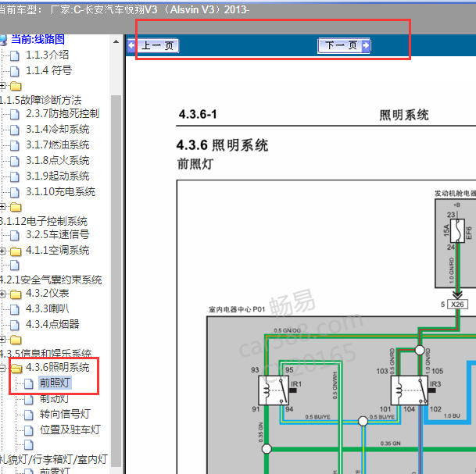Viewport: 476px width, 474px height.
Task: Click the folder icon beside 4.3.2仪表
Action: (x=16, y=294)
